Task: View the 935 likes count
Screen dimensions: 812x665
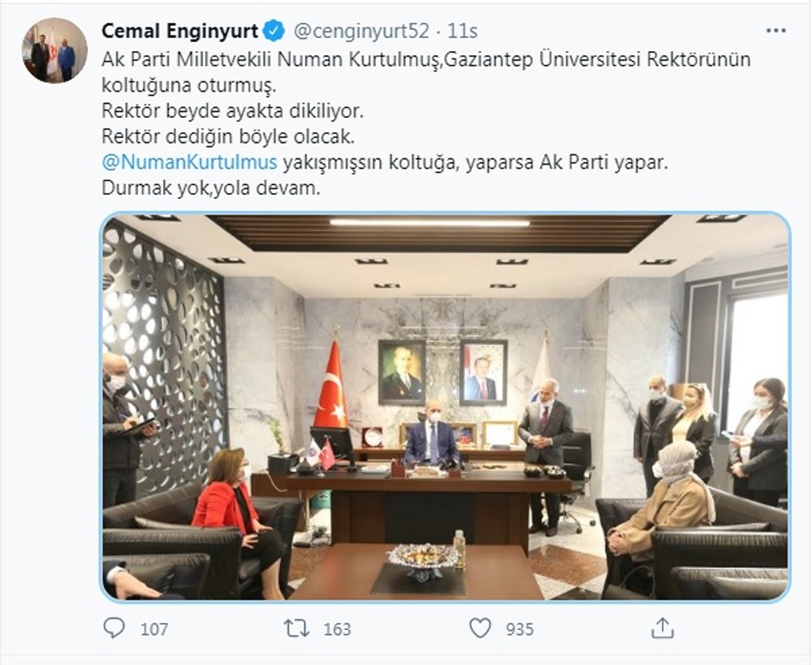Action: coord(520,628)
